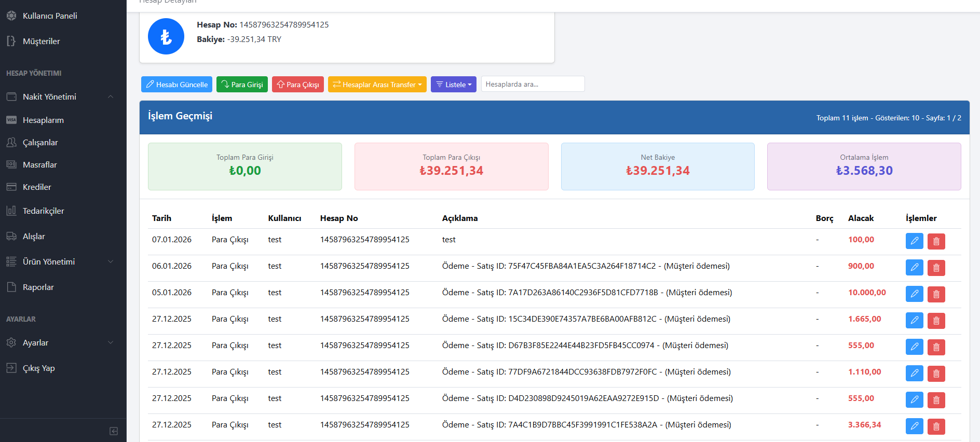Edit the 3.366,34 transaction using the pencil icon

(914, 426)
